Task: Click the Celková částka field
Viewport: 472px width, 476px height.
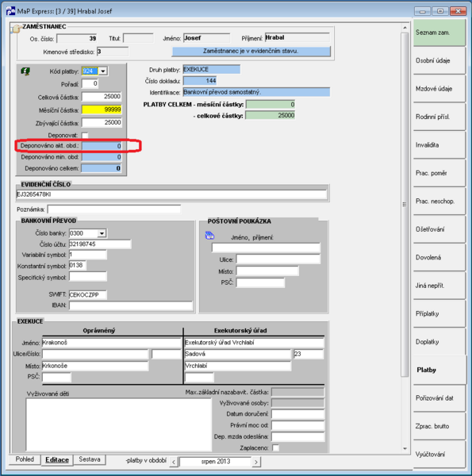Action: (x=102, y=97)
